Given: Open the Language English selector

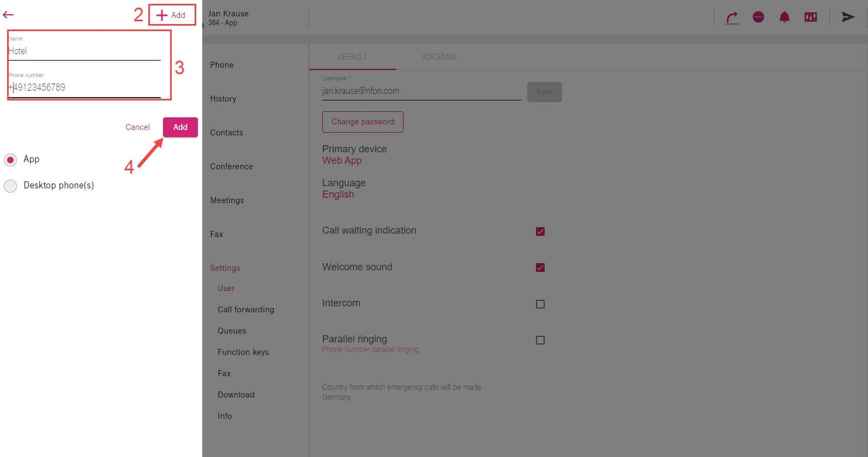Looking at the screenshot, I should (x=338, y=195).
